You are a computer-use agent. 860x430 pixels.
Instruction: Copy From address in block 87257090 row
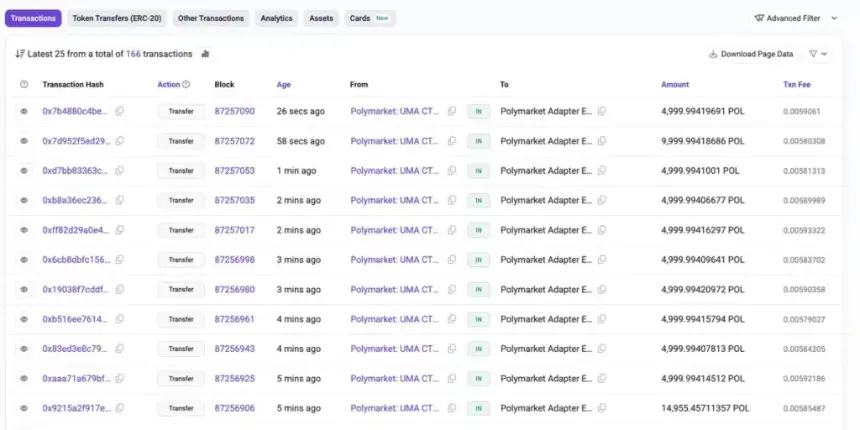click(x=452, y=111)
